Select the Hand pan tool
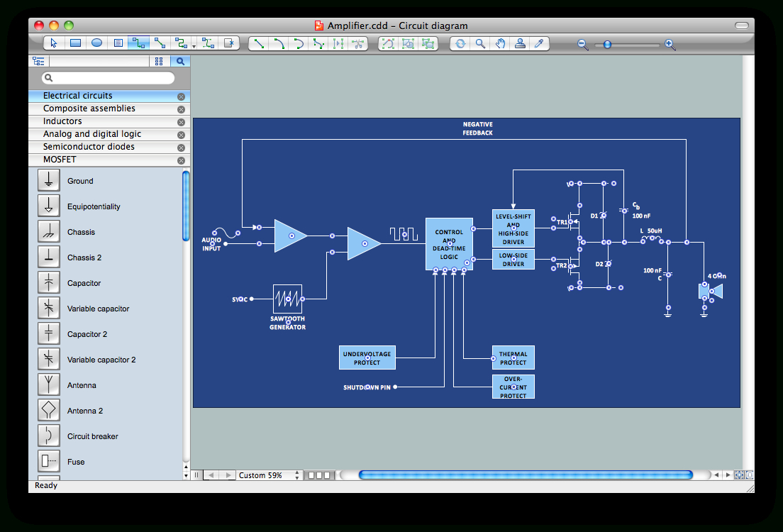The width and height of the screenshot is (783, 532). click(x=499, y=43)
